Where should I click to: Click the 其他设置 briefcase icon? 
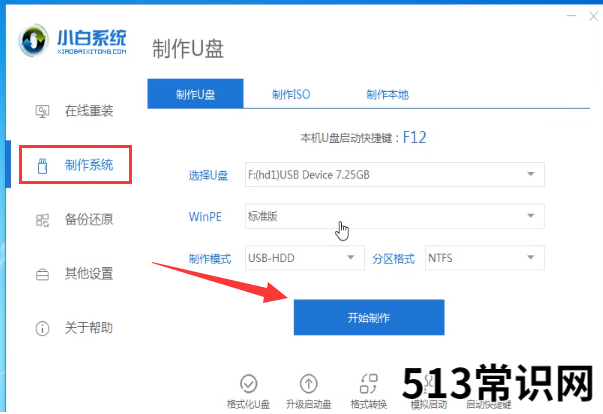coord(42,274)
